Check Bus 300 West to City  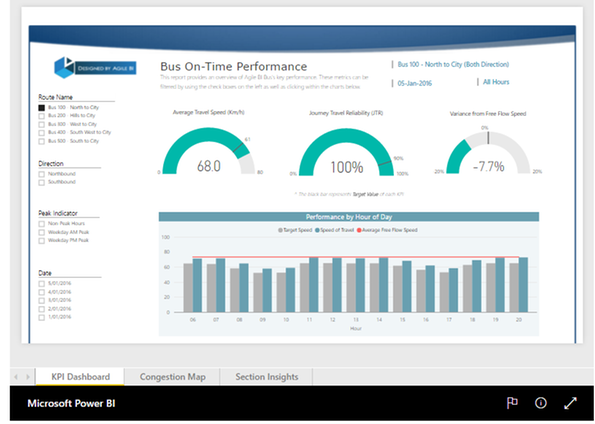[x=42, y=125]
